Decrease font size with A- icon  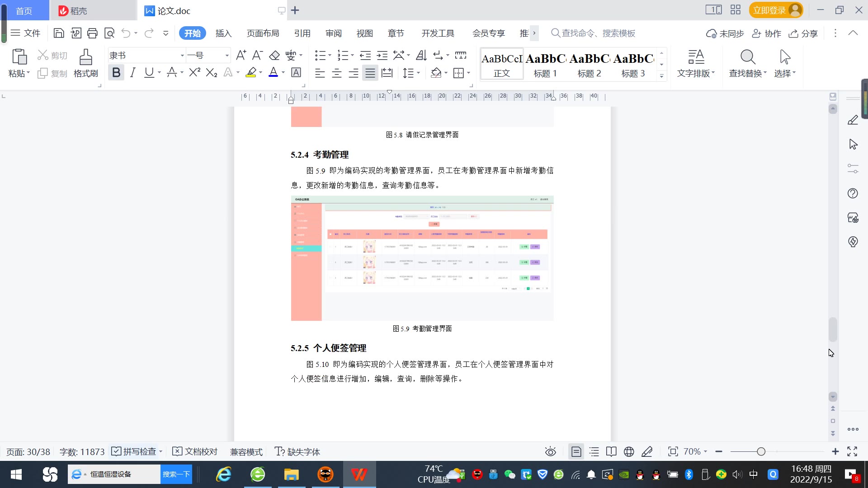pos(257,55)
